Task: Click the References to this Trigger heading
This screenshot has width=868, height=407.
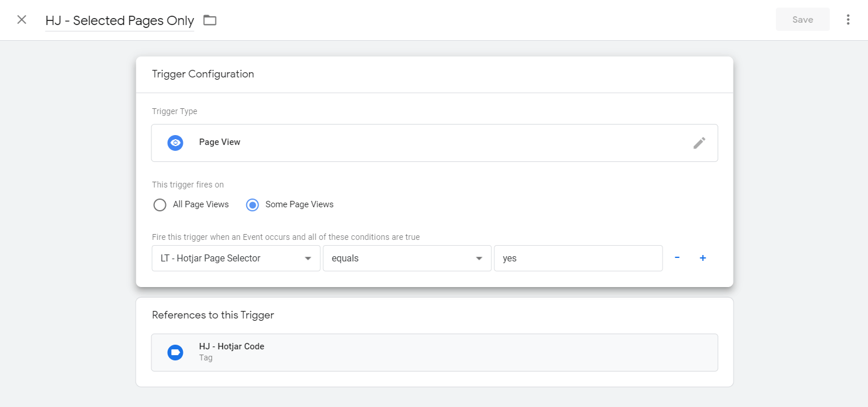Action: tap(212, 315)
